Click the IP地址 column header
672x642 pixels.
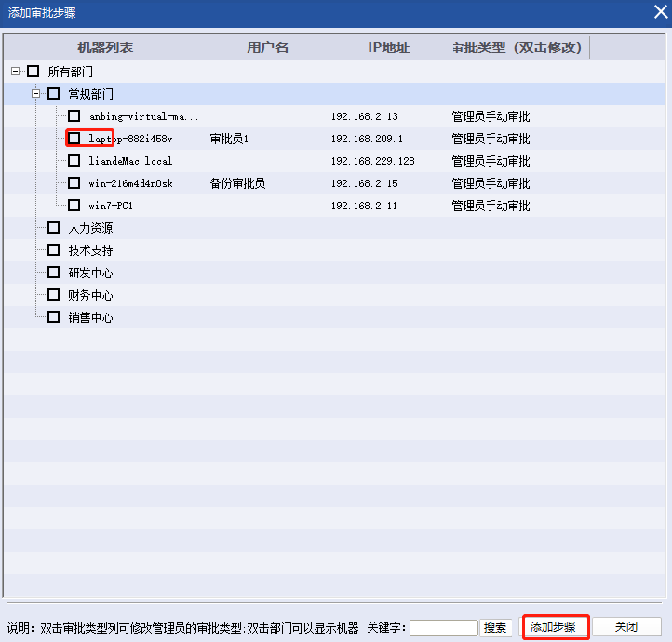(x=389, y=47)
